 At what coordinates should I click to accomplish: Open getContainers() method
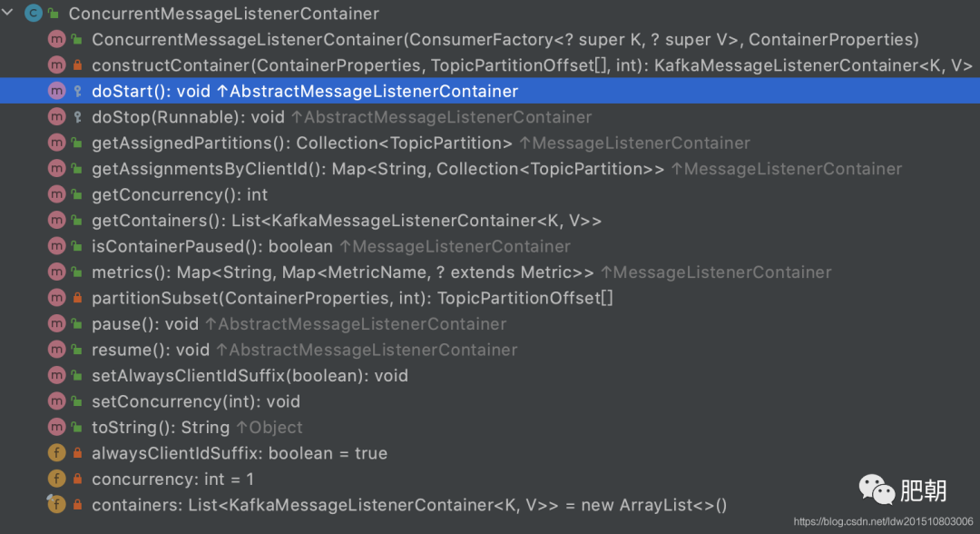click(x=347, y=221)
